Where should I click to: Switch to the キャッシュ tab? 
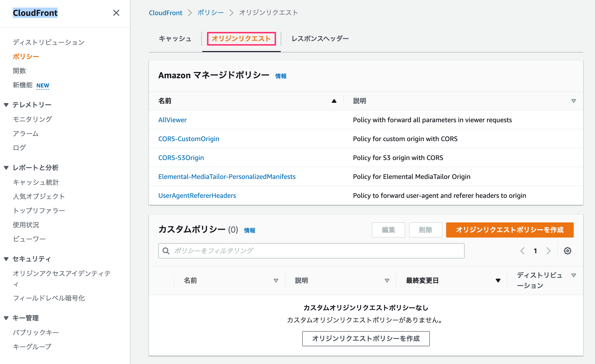click(x=175, y=39)
